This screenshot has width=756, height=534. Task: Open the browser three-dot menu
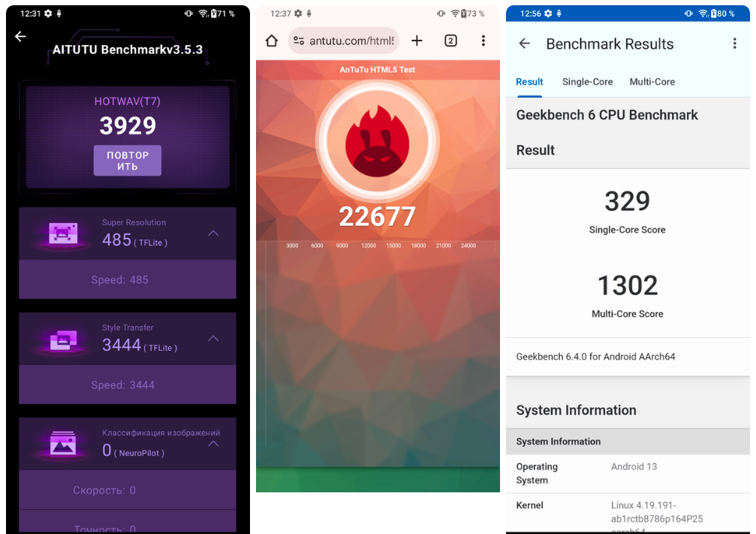click(483, 41)
